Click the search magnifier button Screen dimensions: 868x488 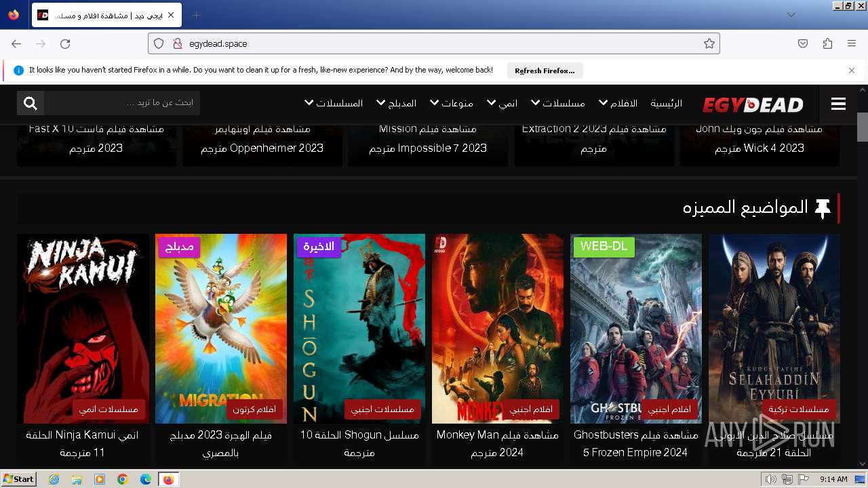pyautogui.click(x=31, y=103)
